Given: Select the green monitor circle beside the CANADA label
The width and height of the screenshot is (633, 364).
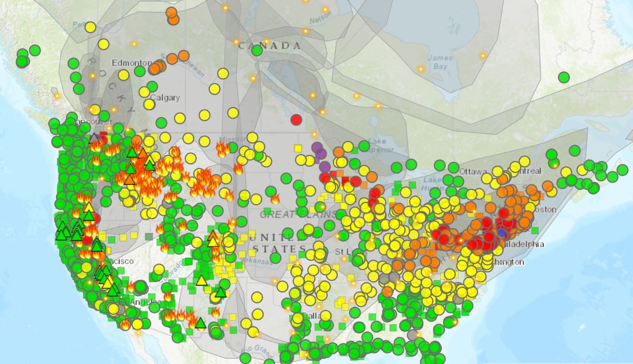Looking at the screenshot, I should 257,50.
